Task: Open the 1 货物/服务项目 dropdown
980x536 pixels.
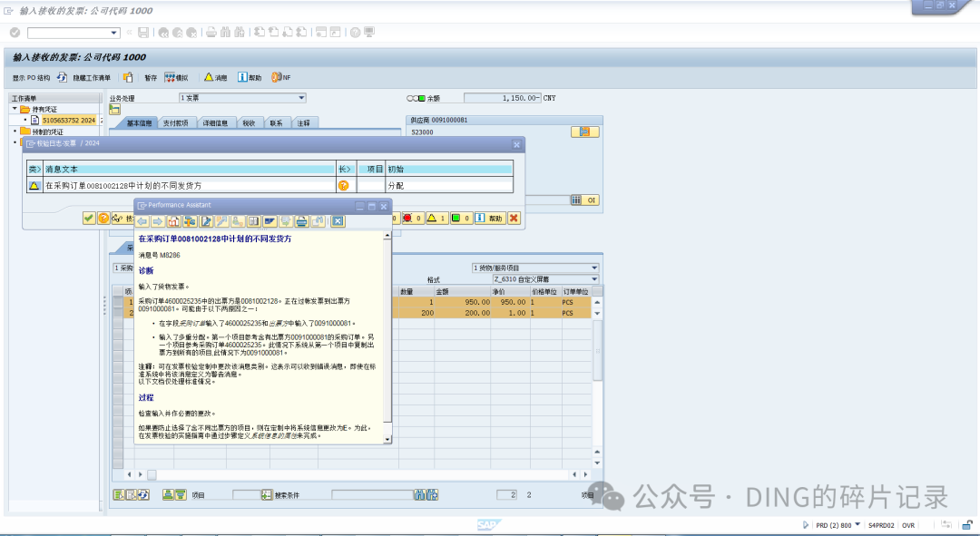Action: (535, 268)
